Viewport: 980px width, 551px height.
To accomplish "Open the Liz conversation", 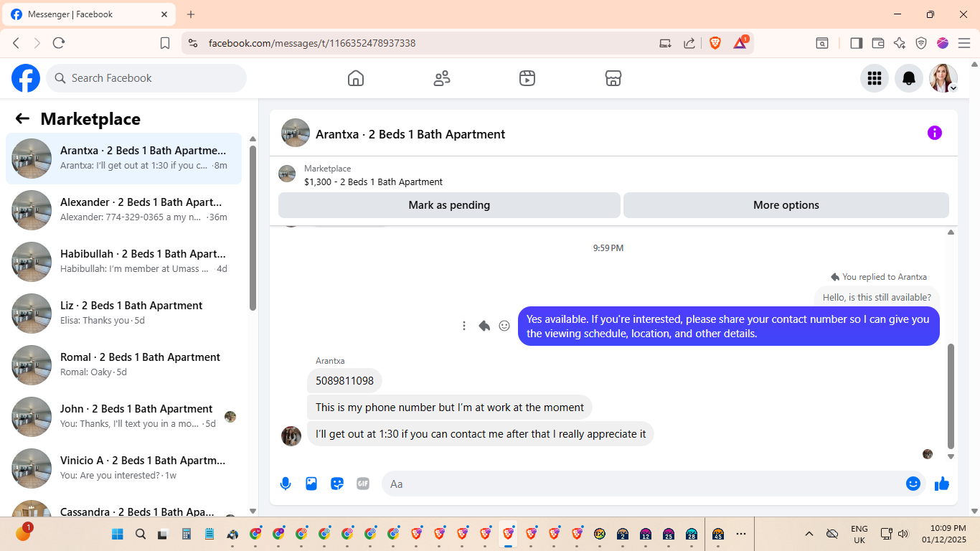I will tap(123, 314).
